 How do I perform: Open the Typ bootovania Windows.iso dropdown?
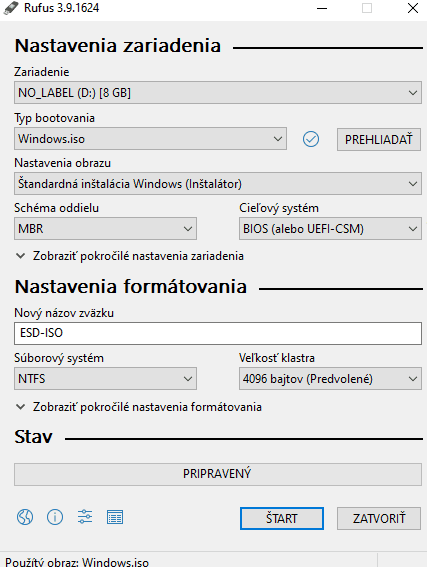[x=150, y=139]
